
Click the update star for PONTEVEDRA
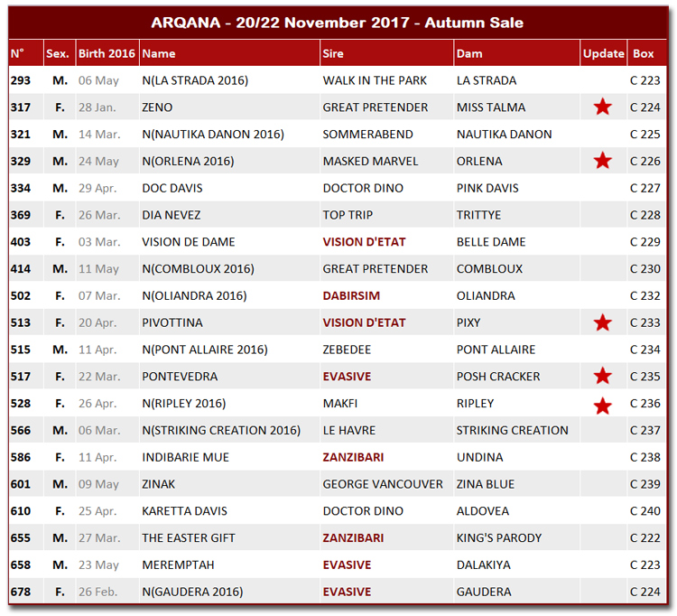click(x=602, y=377)
